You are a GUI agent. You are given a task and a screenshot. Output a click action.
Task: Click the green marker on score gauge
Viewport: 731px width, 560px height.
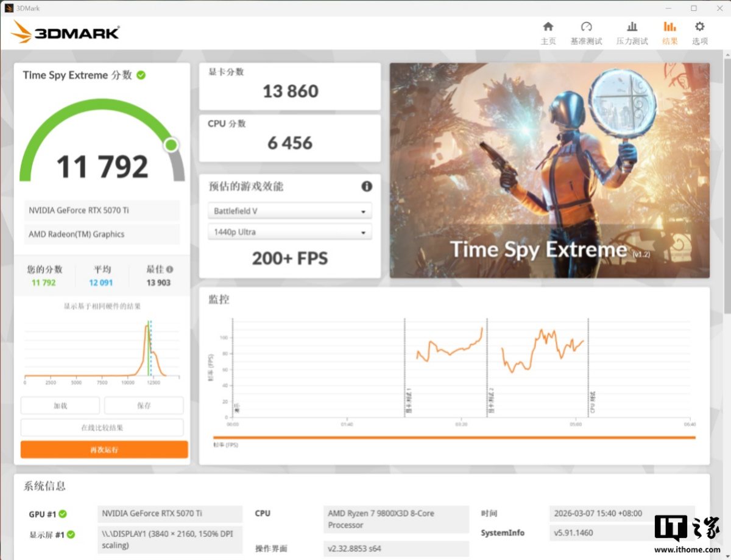click(171, 145)
